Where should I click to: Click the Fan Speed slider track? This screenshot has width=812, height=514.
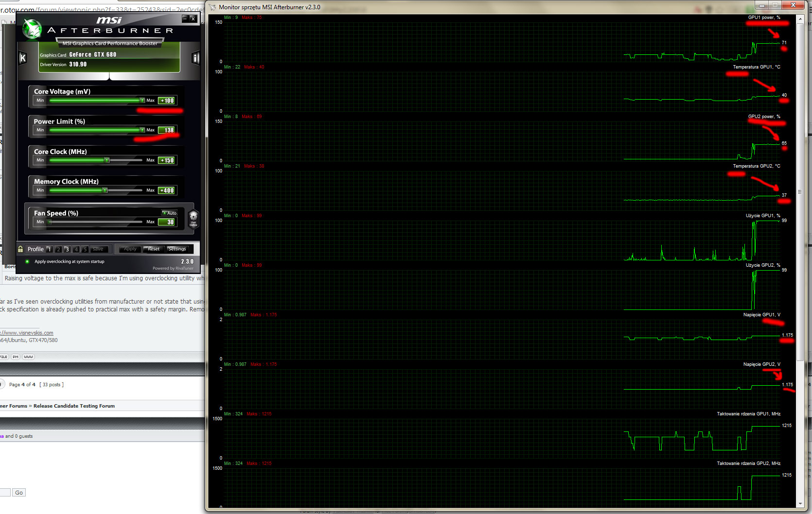click(x=95, y=222)
